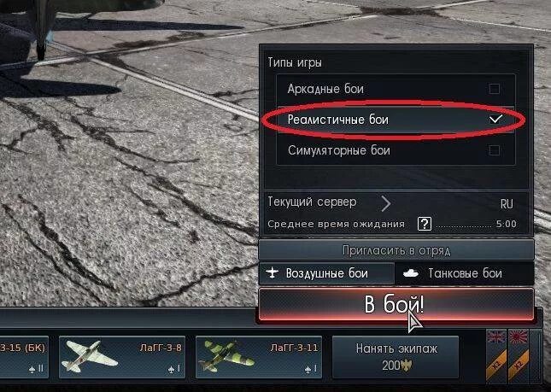The height and width of the screenshot is (392, 551).
Task: Open the RU server selection
Action: [x=507, y=204]
